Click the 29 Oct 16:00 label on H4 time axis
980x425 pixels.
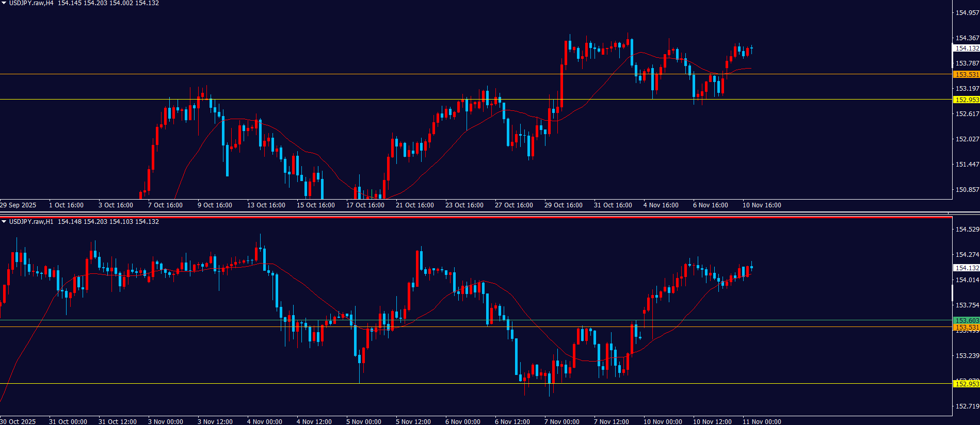click(563, 205)
